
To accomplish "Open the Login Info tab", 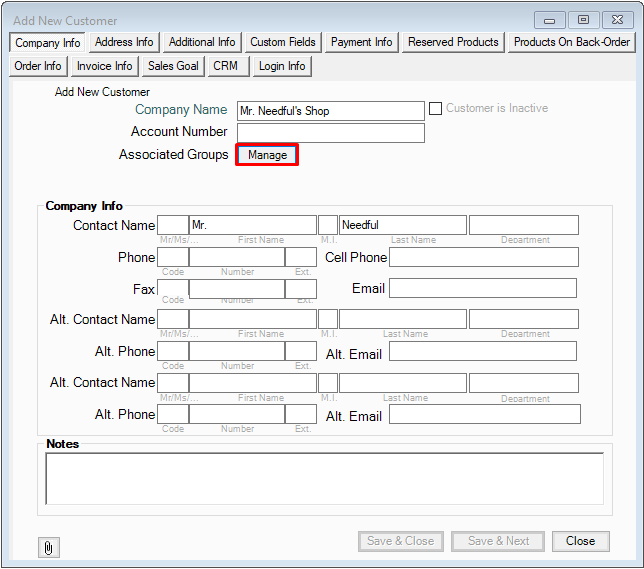I will pos(282,66).
